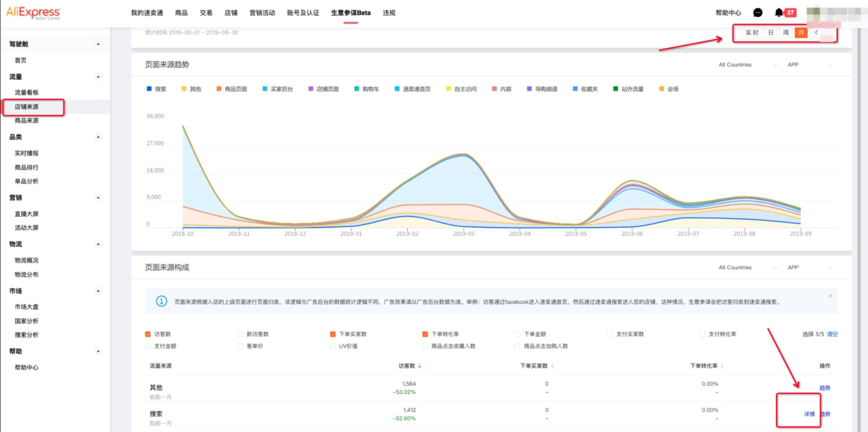Screen dimensions: 868x432
Task: Collapse the 流量 sidebar section
Action: 98,77
